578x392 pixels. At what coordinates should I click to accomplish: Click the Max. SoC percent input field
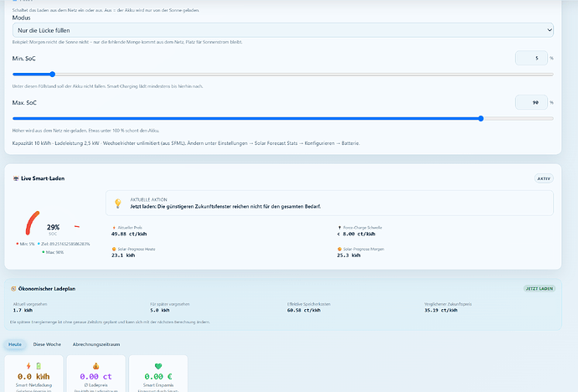click(x=531, y=102)
